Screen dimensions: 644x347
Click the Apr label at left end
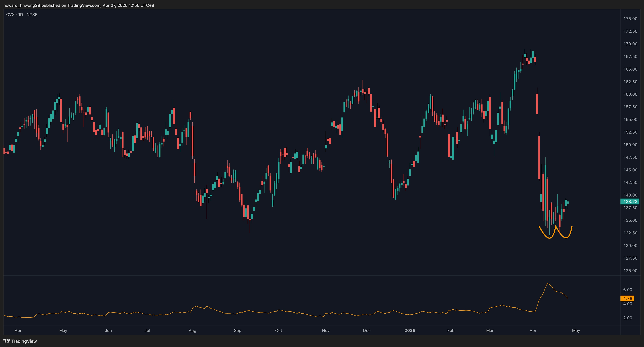[x=18, y=330]
